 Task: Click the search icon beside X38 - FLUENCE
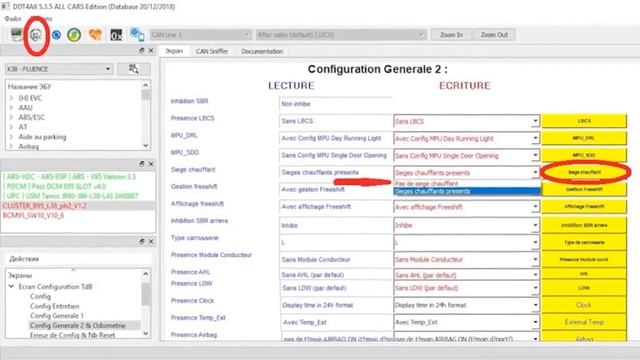(133, 69)
